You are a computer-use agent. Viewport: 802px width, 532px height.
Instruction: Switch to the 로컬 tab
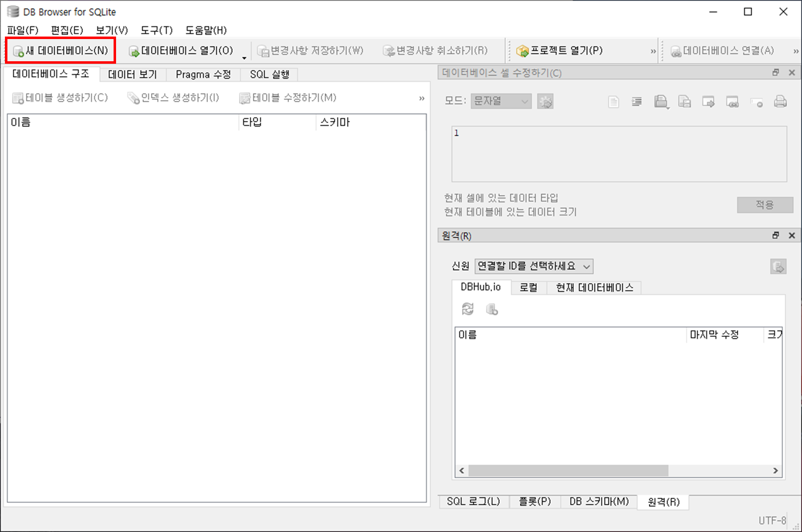coord(528,287)
